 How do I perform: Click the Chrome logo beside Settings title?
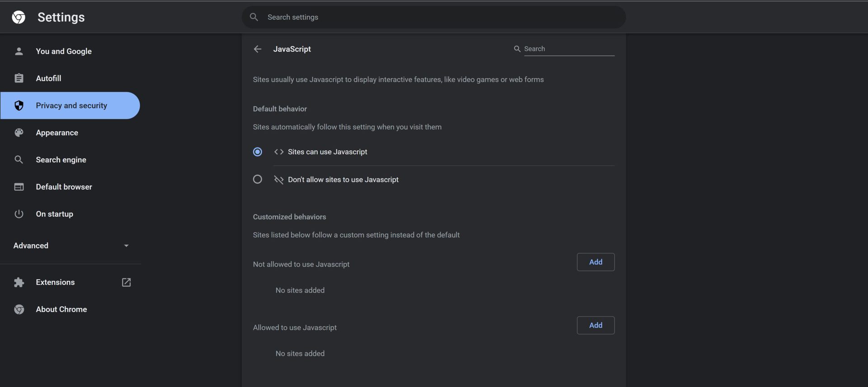(x=19, y=17)
